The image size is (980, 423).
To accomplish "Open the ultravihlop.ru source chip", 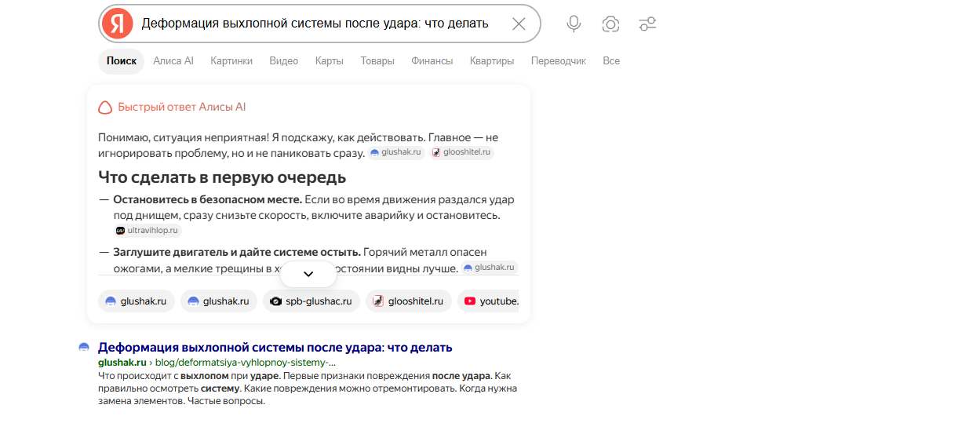I will pos(148,231).
